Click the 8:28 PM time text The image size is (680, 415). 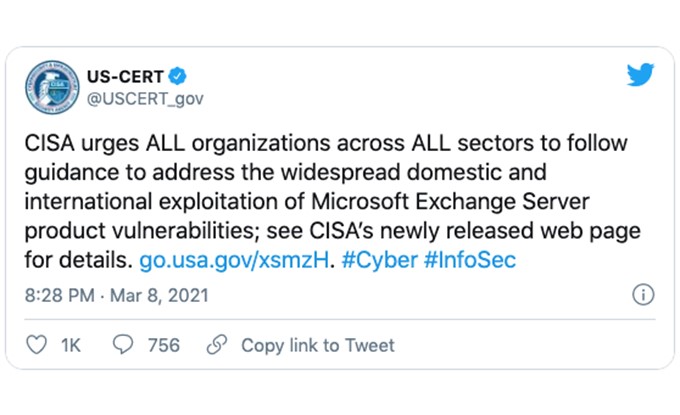(x=59, y=296)
